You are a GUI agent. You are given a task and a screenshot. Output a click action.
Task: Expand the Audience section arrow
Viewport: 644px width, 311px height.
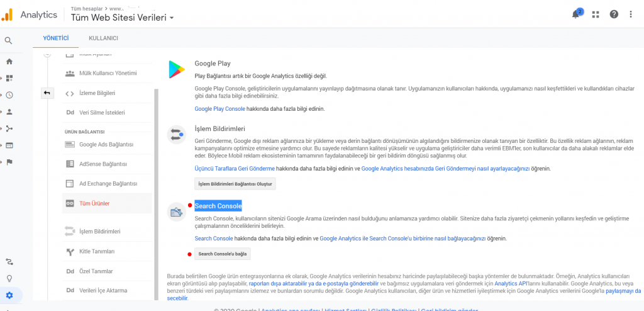click(x=1, y=112)
